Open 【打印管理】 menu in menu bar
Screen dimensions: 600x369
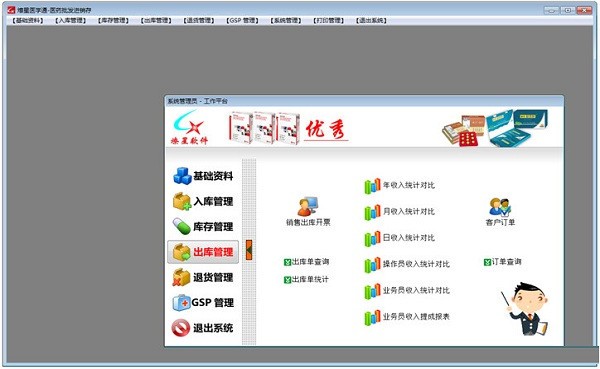tap(329, 21)
